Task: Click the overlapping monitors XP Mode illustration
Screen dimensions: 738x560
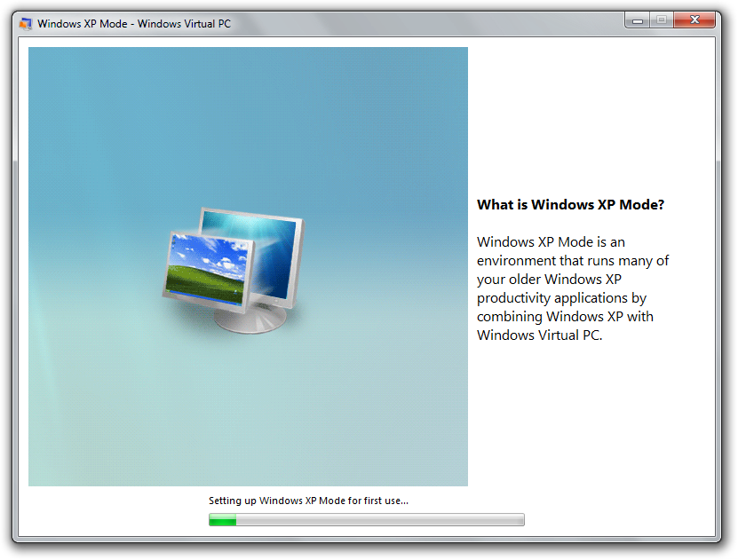Action: (234, 271)
